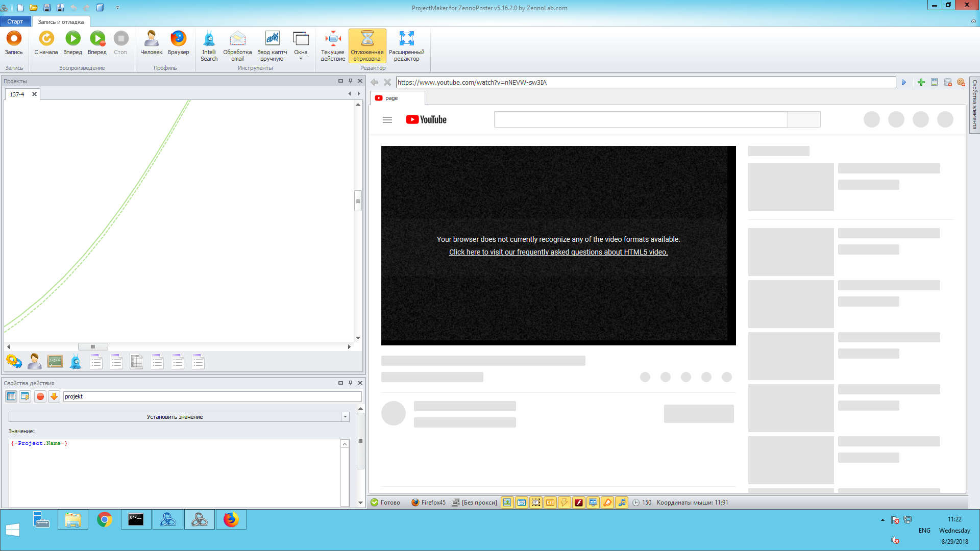Open Свойства элемента side panel tab

click(974, 105)
